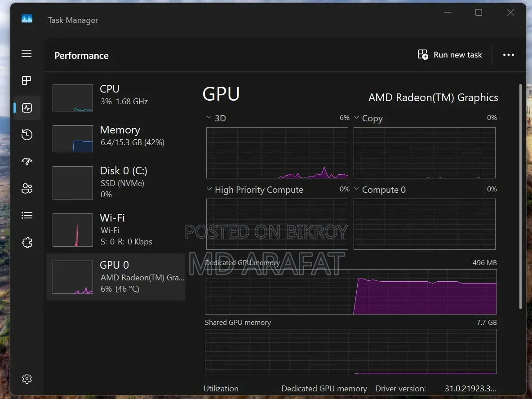Click the Wi-Fi mini graph thumbnail

pos(73,230)
